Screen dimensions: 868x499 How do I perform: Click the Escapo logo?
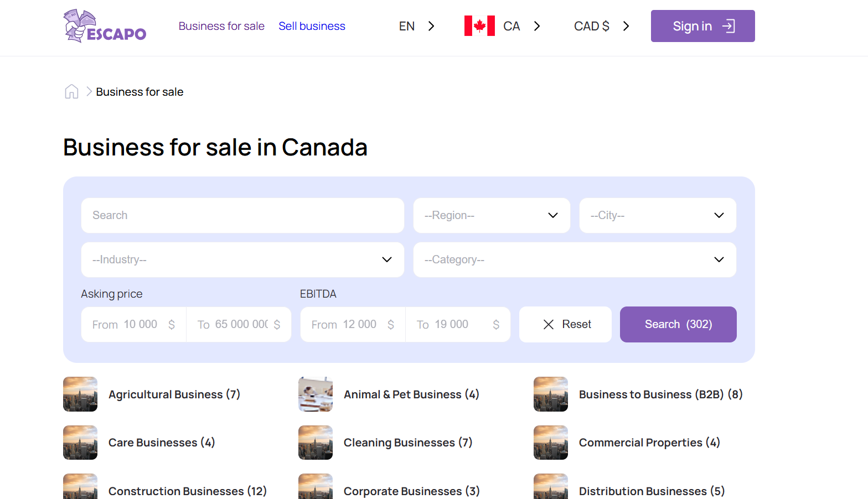coord(105,26)
